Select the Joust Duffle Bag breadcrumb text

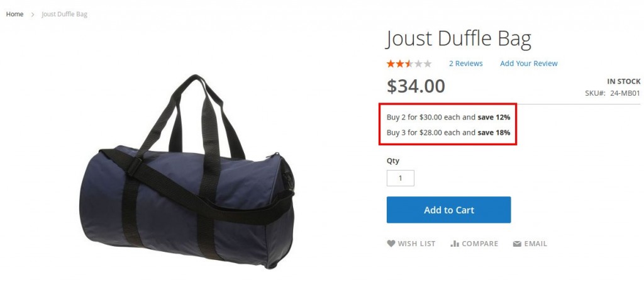[65, 14]
